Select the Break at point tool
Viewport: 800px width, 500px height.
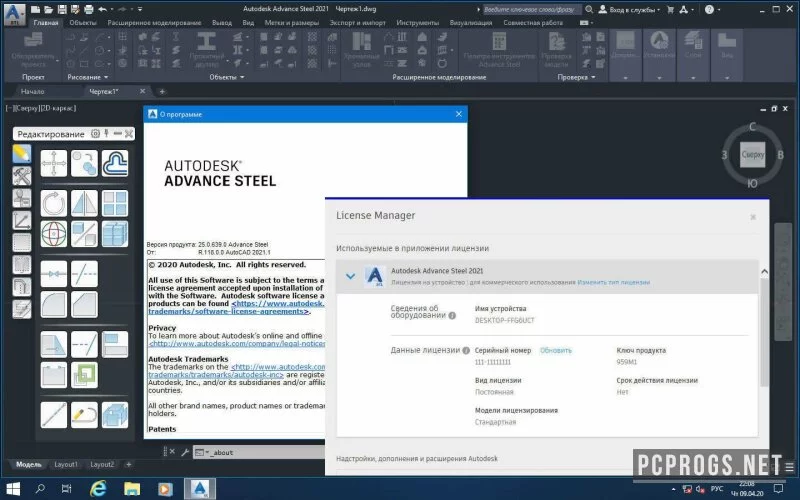(x=54, y=274)
